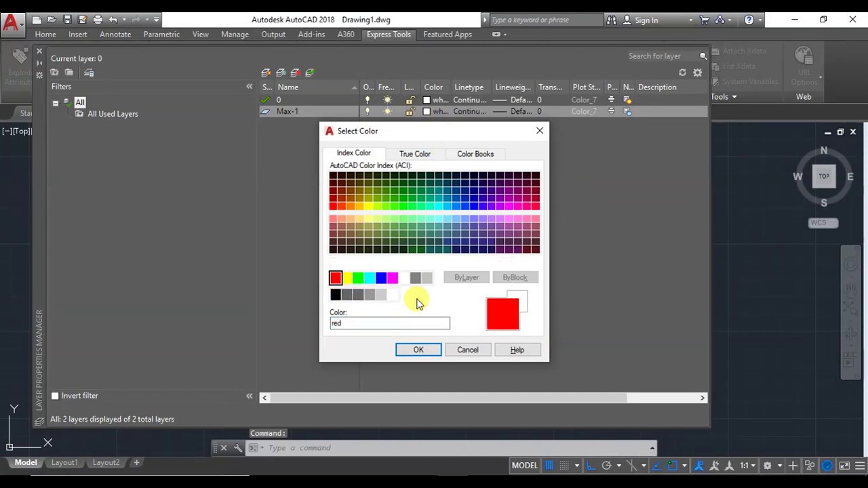868x488 pixels.
Task: Open annotation scale 1:1 dropdown
Action: (x=749, y=466)
